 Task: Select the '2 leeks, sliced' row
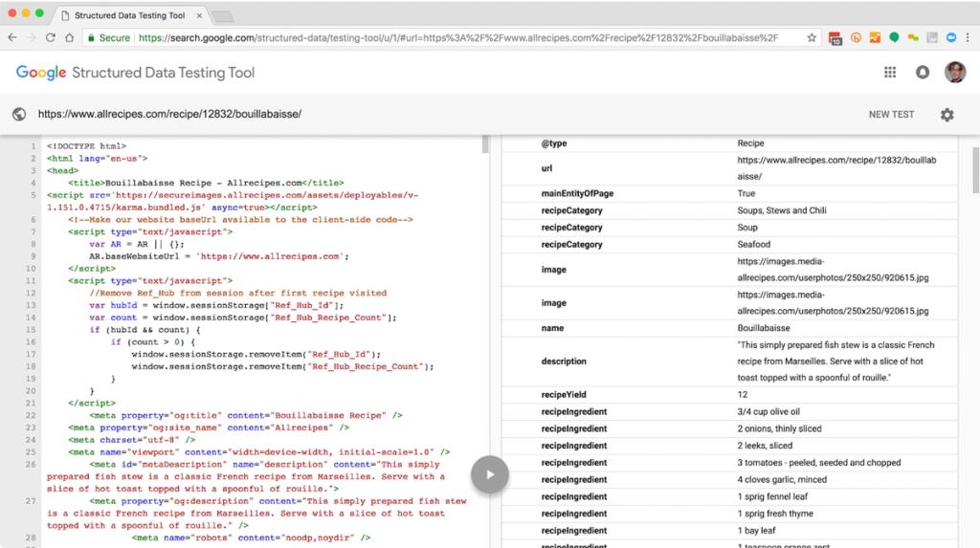coord(729,446)
